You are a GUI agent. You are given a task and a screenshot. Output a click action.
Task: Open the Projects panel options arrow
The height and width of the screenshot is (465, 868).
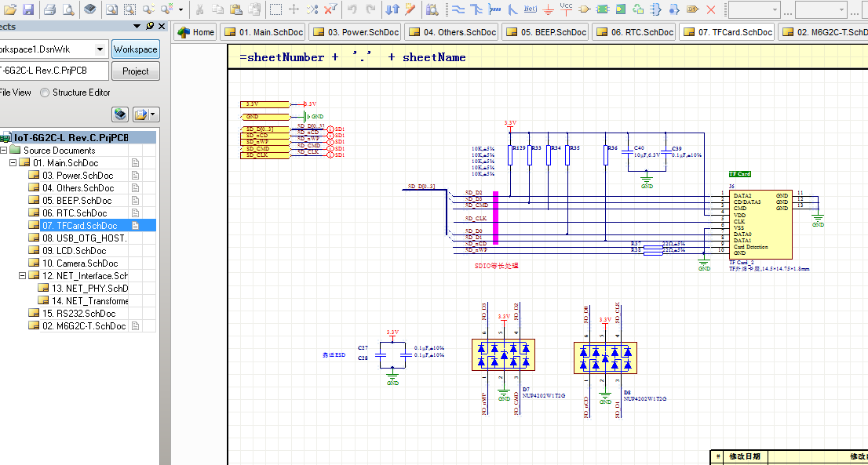point(137,26)
